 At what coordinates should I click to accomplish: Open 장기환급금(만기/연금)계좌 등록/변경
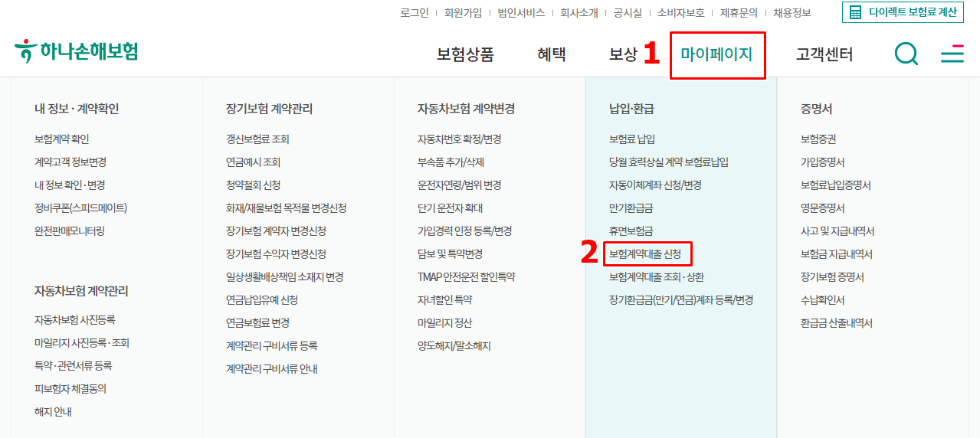tap(681, 300)
